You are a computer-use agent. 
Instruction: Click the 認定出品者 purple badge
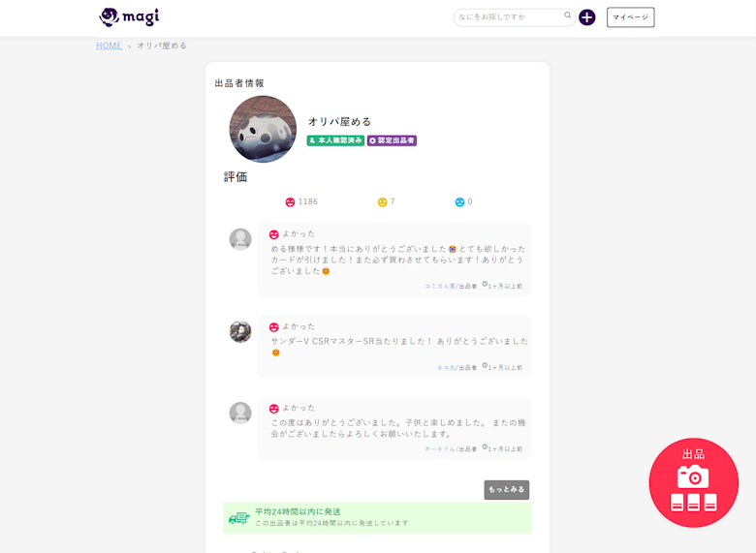(x=392, y=140)
